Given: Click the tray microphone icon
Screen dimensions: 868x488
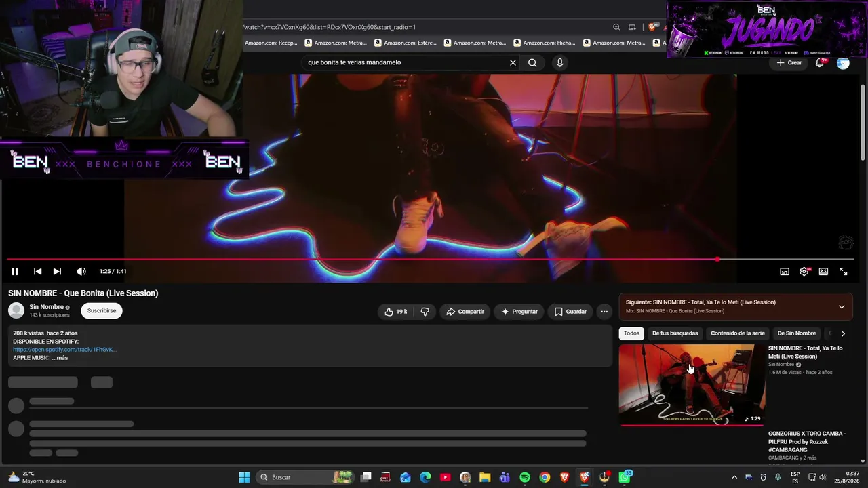Looking at the screenshot, I should click(x=778, y=477).
